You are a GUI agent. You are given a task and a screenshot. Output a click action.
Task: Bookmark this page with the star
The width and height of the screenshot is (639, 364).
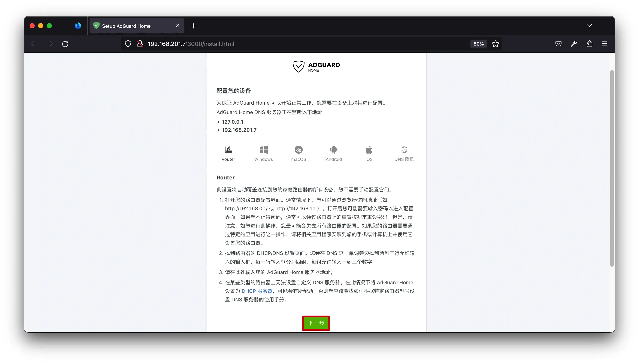(x=495, y=44)
